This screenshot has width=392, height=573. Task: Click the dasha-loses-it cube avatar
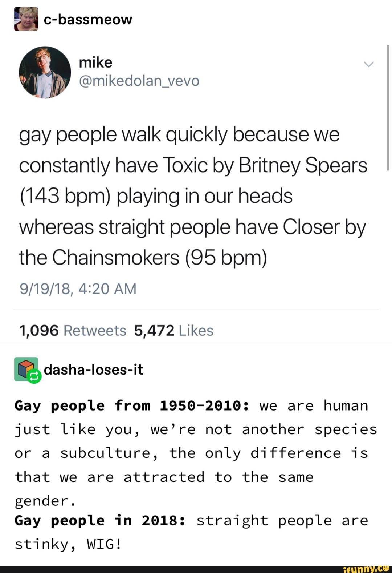click(x=25, y=368)
